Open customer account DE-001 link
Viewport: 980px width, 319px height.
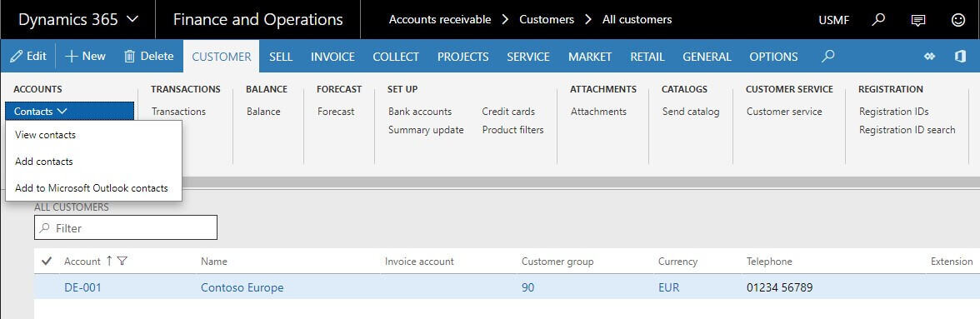coord(82,288)
